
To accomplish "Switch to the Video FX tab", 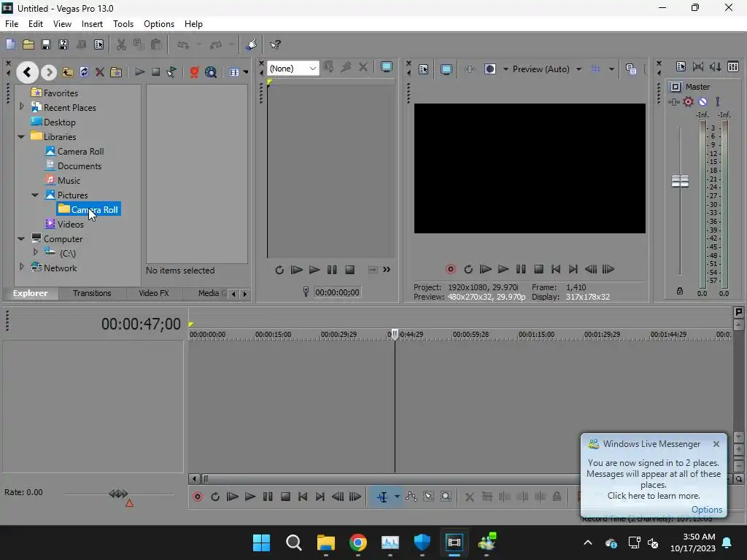I will point(154,293).
